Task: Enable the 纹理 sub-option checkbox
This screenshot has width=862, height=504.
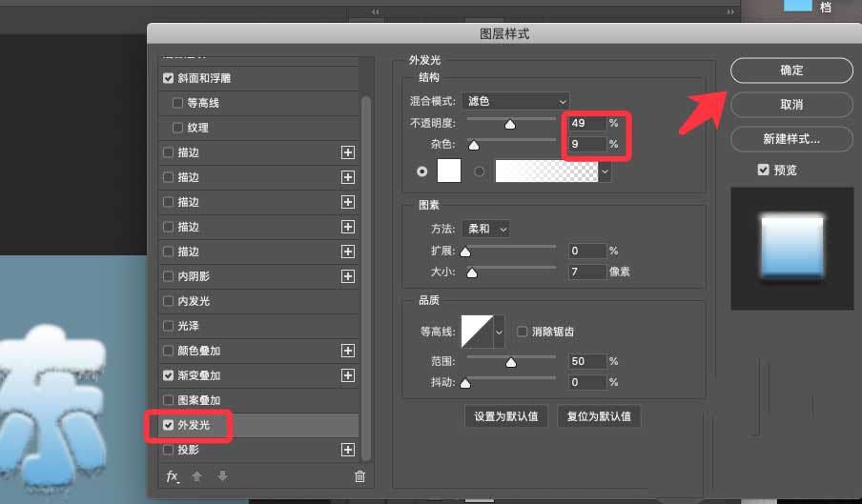Action: point(177,128)
